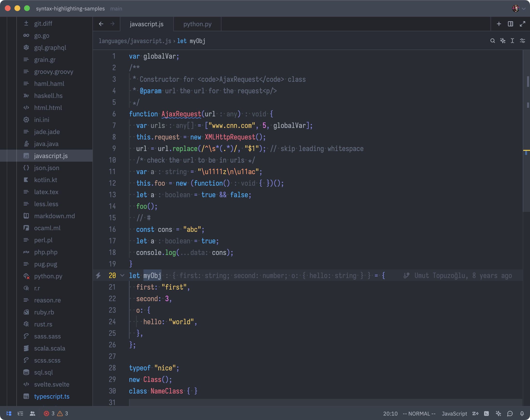Select the javascript.js tab
This screenshot has height=420, width=530.
(x=147, y=24)
